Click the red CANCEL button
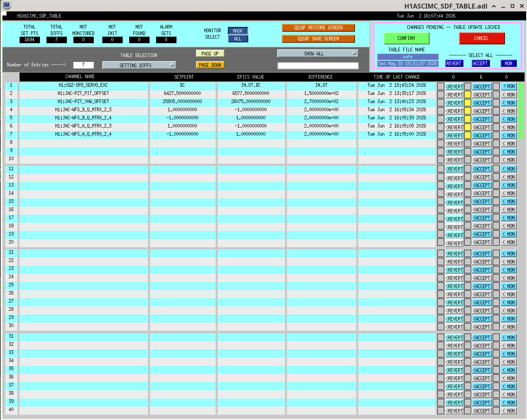 point(482,38)
